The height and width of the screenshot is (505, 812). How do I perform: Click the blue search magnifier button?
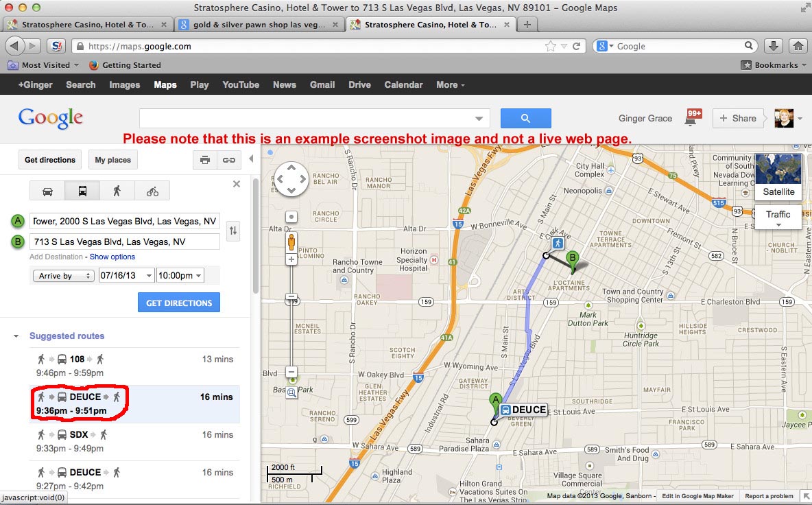coord(525,118)
